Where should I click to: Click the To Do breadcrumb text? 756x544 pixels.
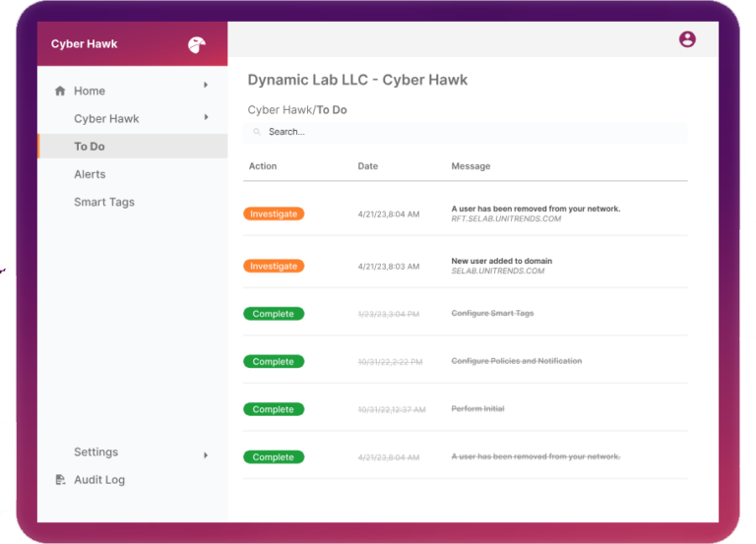332,110
